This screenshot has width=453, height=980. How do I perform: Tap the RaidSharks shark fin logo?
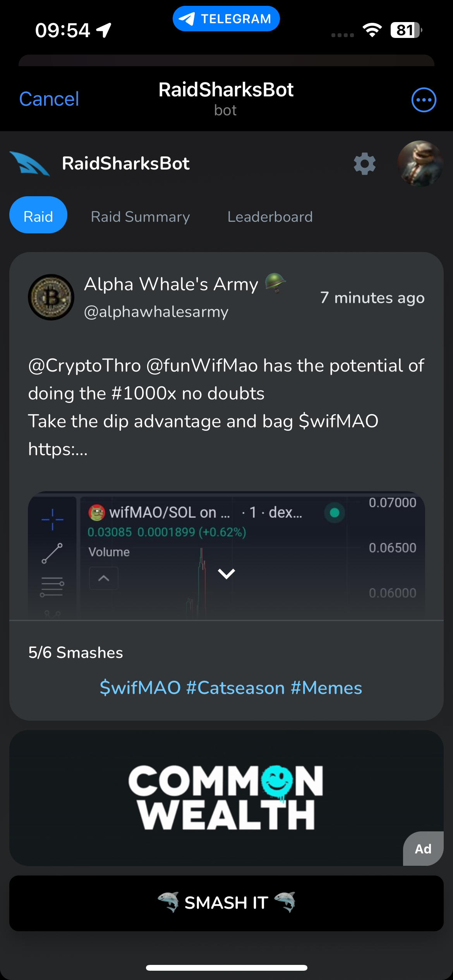pos(29,164)
